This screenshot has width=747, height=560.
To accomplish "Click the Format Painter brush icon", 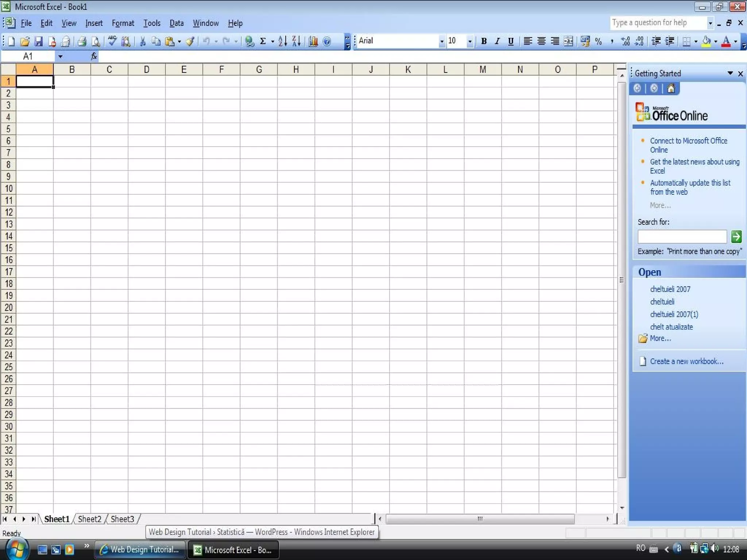I will (x=190, y=41).
